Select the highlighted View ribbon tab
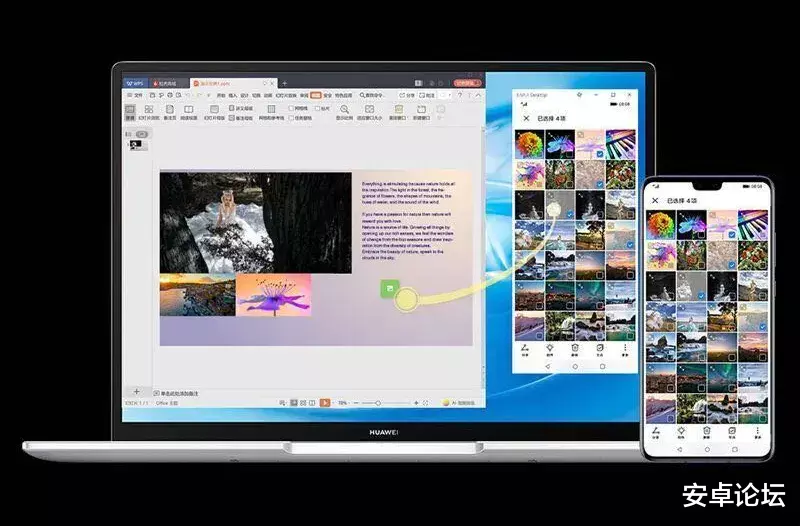This screenshot has height=526, width=800. pyautogui.click(x=316, y=95)
